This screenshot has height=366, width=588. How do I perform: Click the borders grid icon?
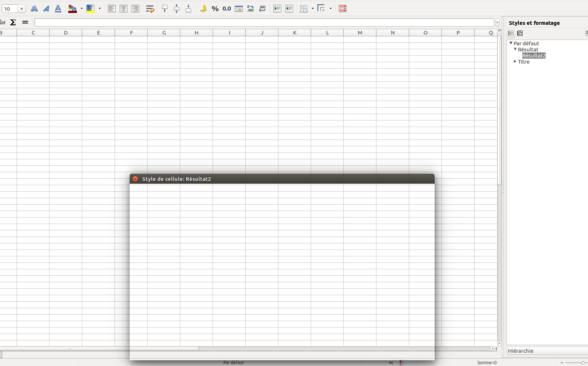click(304, 9)
